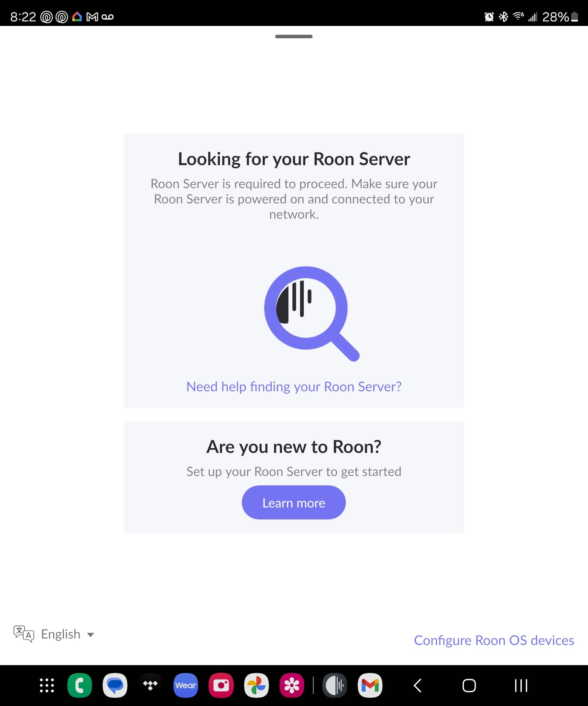The image size is (588, 706).
Task: Launch the Gmail app from taskbar
Action: click(x=370, y=685)
